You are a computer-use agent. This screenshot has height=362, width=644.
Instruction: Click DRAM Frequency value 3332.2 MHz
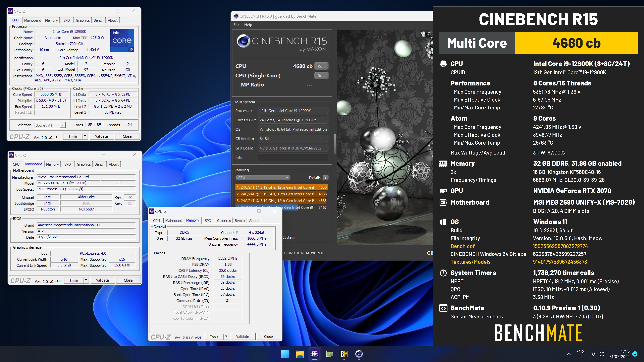[x=228, y=259]
